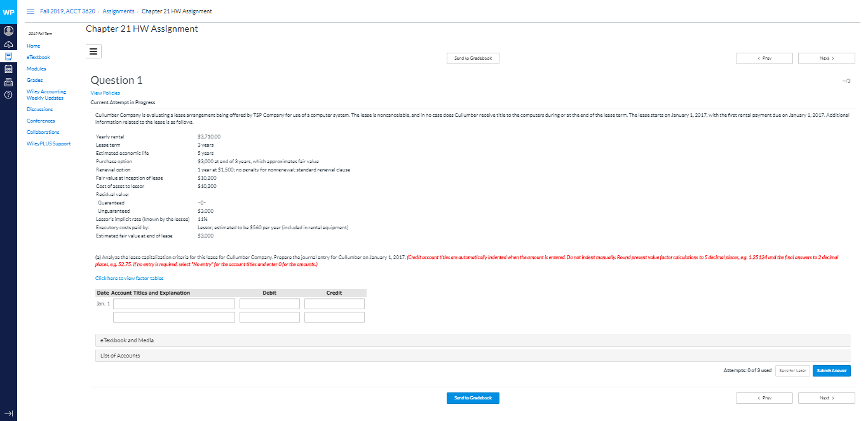Viewport: 868px width, 421px height.
Task: Click Attempts: 0 of 3 used text
Action: pos(747,371)
